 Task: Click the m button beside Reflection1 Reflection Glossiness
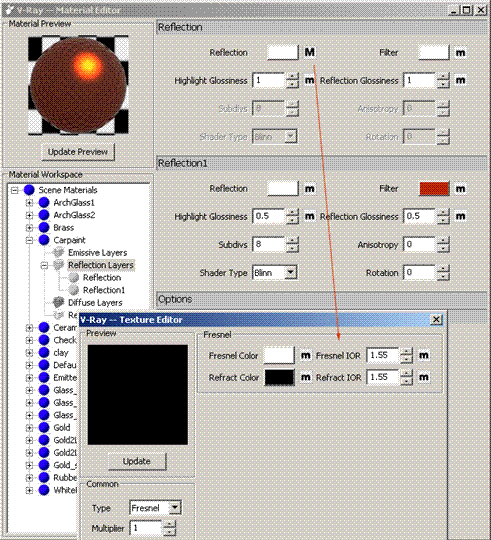460,216
